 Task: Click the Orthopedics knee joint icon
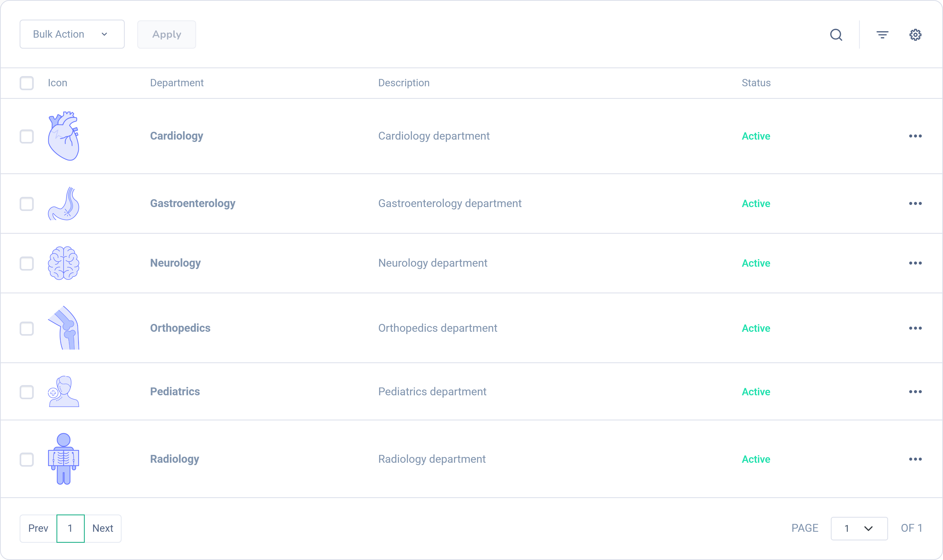[64, 328]
